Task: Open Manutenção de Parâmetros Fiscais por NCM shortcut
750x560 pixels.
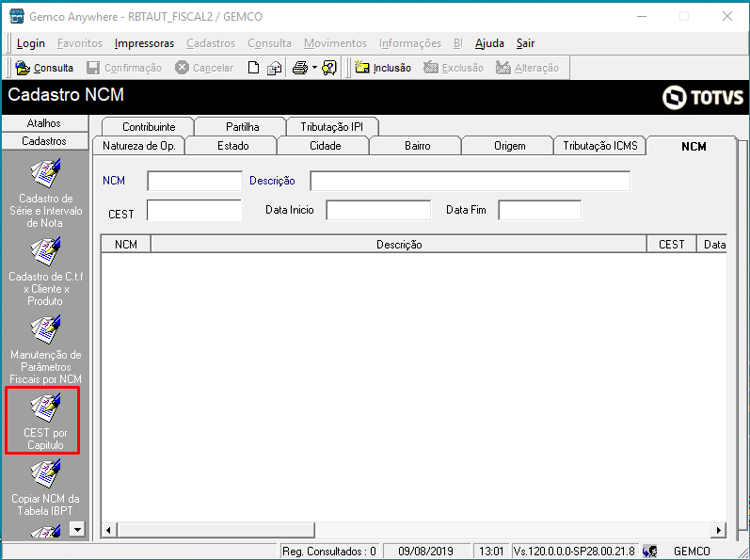Action: pyautogui.click(x=45, y=349)
